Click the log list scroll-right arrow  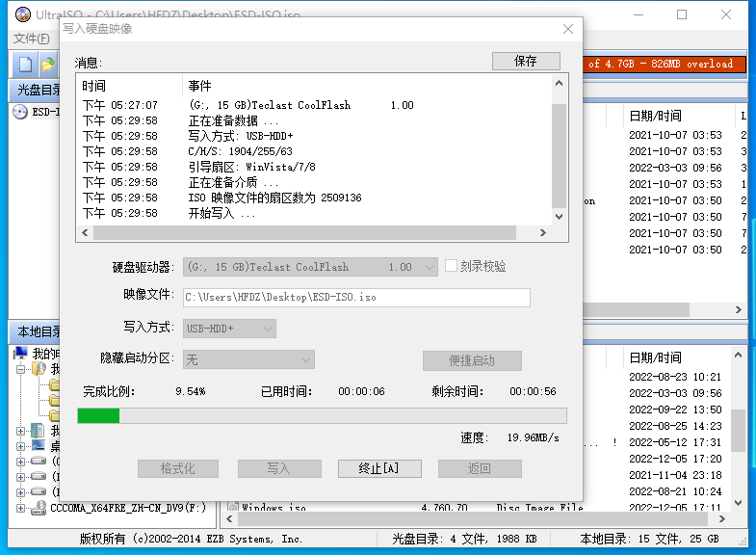click(x=543, y=233)
